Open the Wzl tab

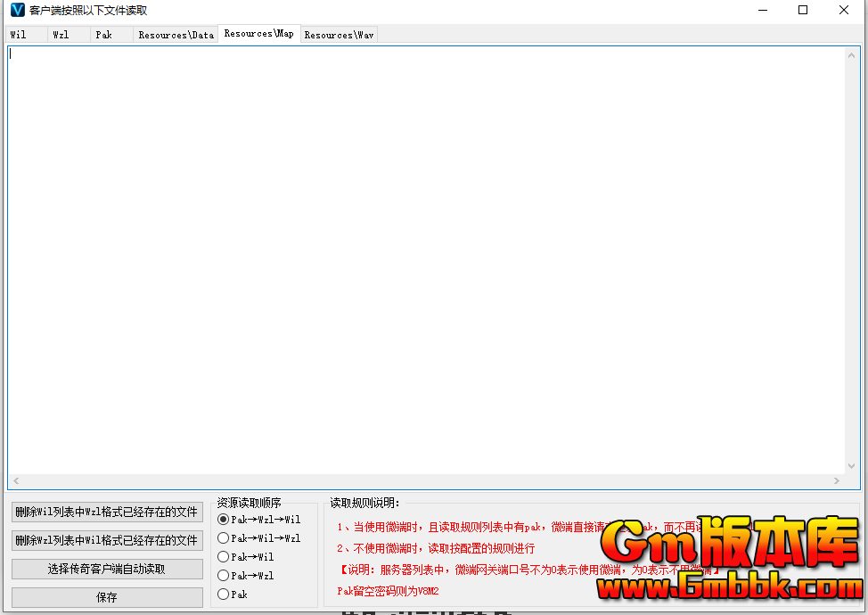pos(61,35)
